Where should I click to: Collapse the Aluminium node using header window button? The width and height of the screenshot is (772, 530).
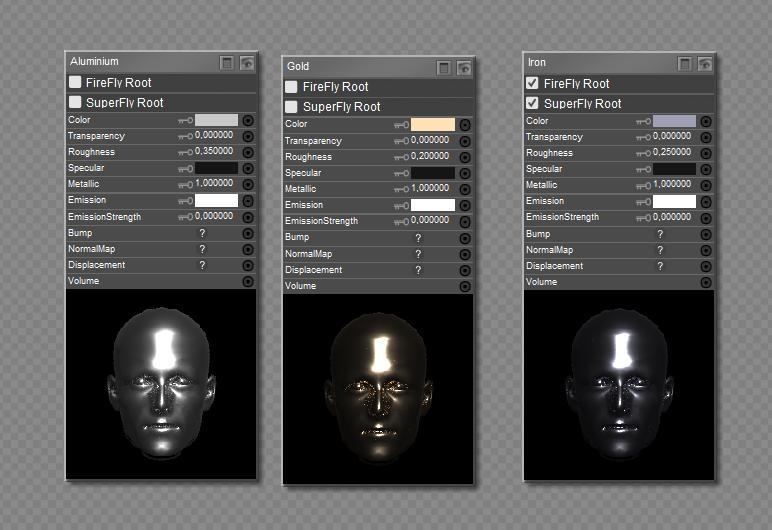(x=227, y=62)
